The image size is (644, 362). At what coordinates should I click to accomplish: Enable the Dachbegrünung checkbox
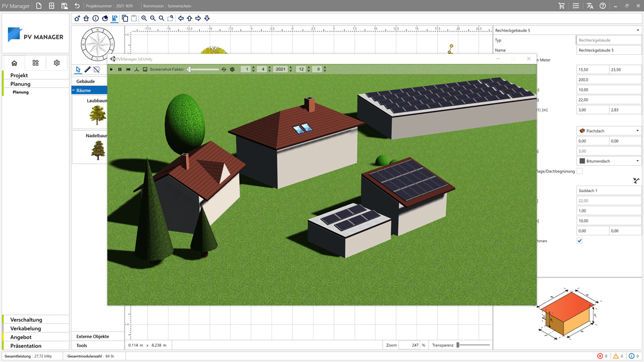(x=579, y=171)
